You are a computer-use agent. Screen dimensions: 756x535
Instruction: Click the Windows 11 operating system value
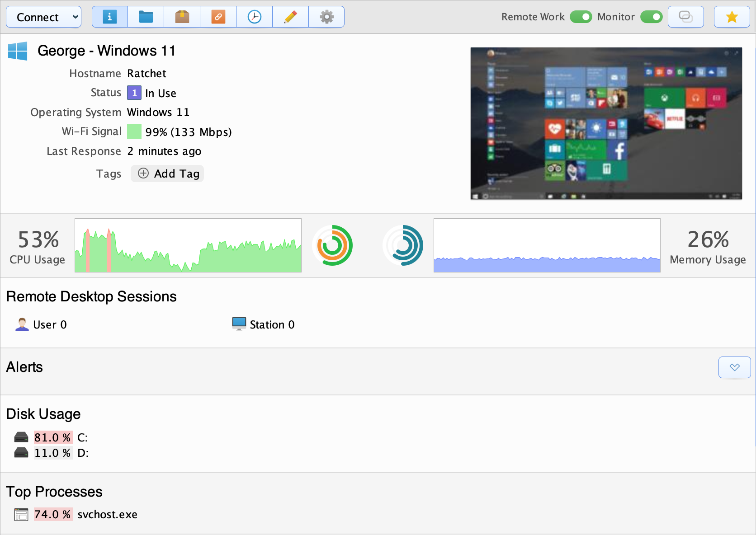pyautogui.click(x=158, y=112)
